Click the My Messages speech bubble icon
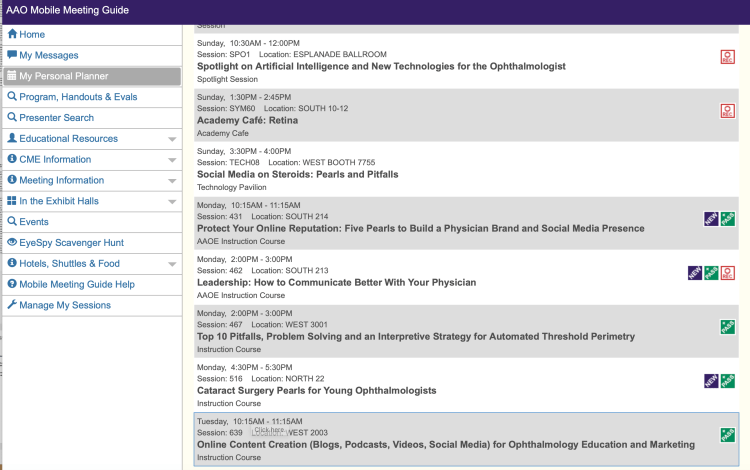The height and width of the screenshot is (470, 750). pyautogui.click(x=12, y=55)
